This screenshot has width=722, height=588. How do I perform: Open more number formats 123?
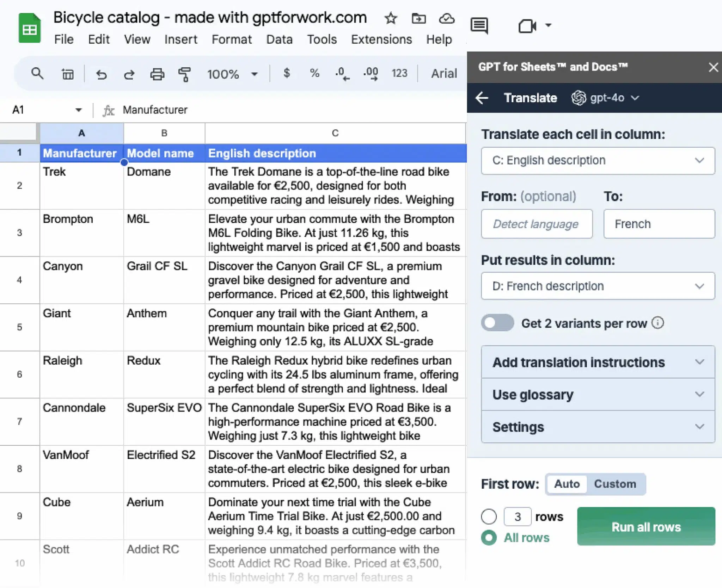[399, 73]
